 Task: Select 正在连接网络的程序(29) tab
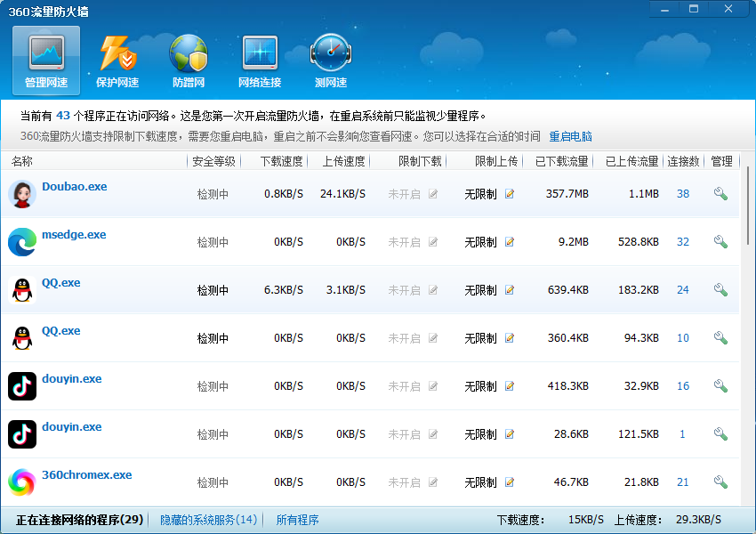click(x=79, y=520)
